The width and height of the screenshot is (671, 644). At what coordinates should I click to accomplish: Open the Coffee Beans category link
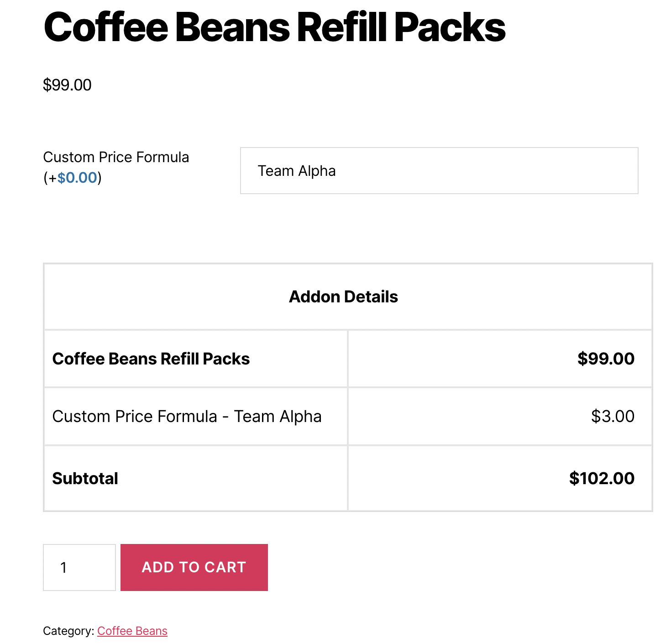coord(132,631)
